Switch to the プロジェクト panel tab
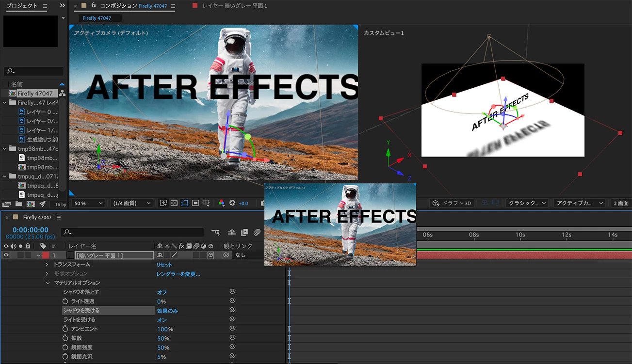The image size is (632, 364). pos(22,6)
